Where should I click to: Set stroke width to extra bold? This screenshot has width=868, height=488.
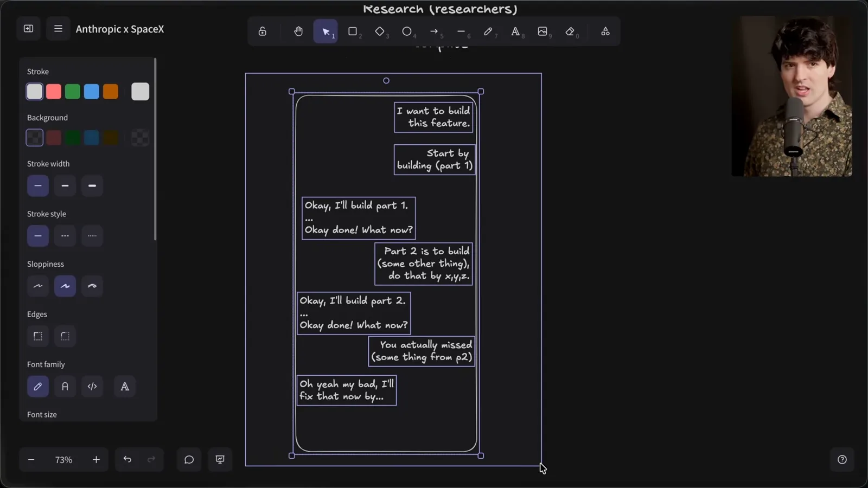tap(92, 186)
